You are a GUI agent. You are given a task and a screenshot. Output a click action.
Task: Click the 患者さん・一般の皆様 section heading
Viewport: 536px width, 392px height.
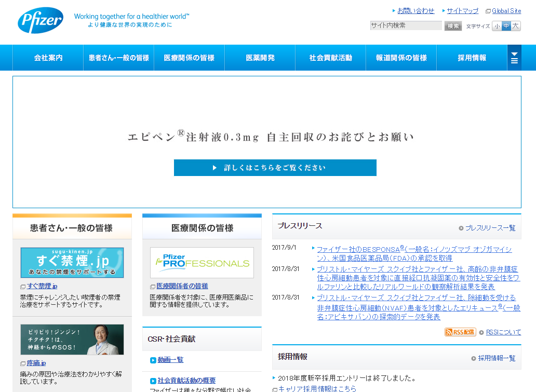pos(72,228)
